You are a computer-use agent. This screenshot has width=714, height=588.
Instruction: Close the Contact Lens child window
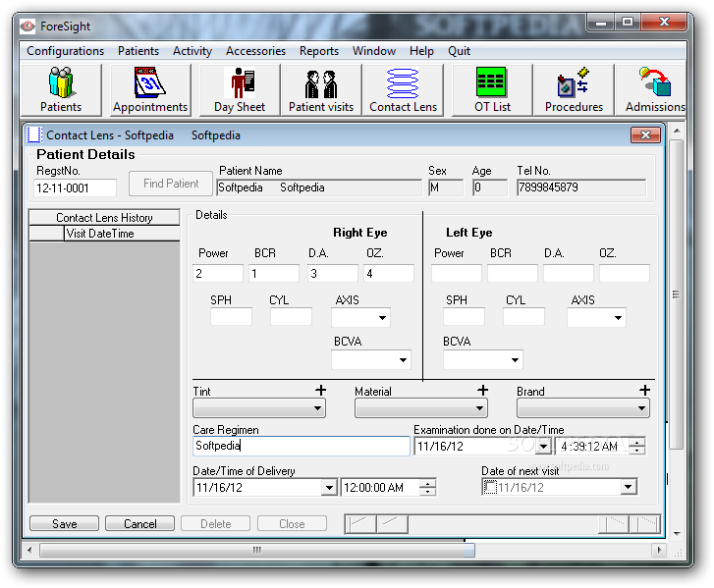[x=645, y=134]
